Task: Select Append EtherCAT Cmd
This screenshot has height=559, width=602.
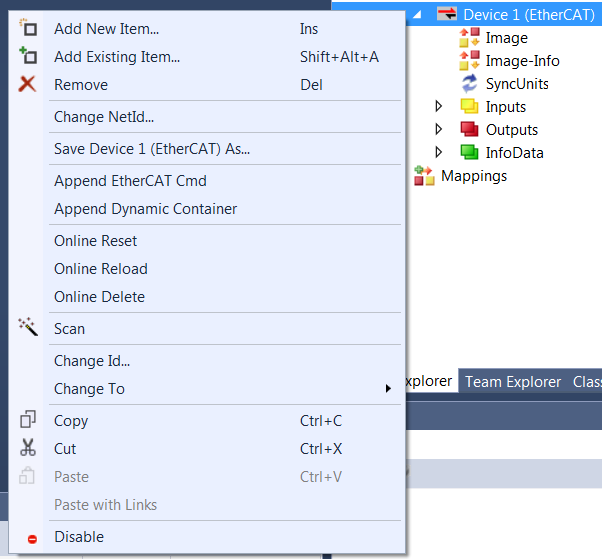Action: [206, 181]
